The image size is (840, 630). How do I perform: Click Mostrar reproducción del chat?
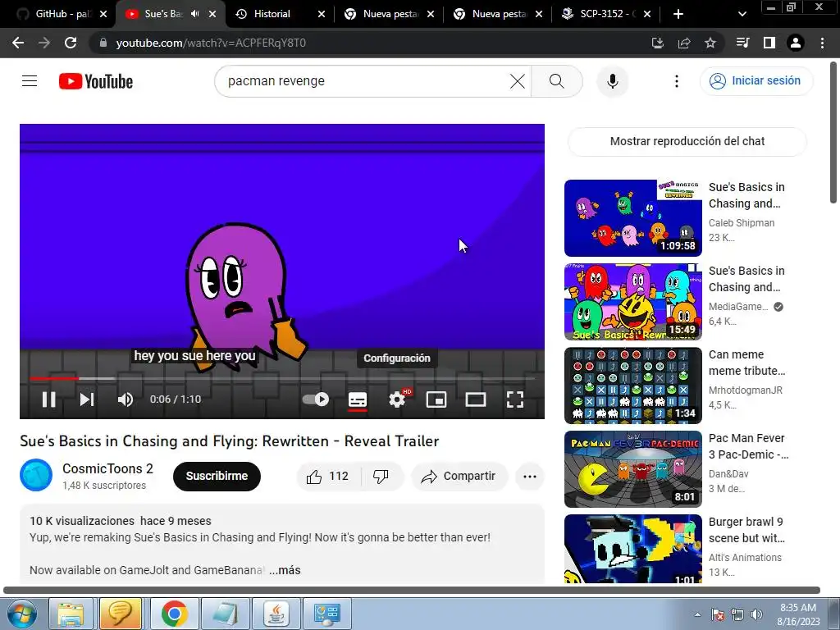(x=687, y=141)
